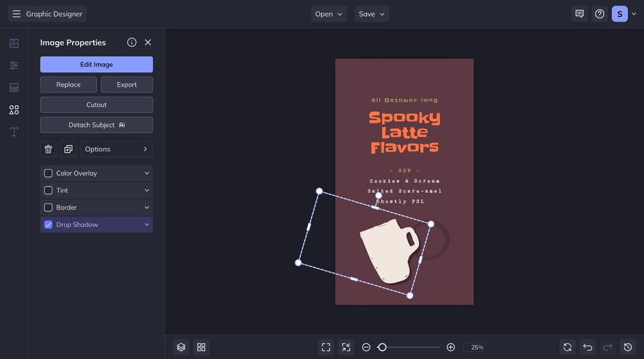The width and height of the screenshot is (644, 359).
Task: Select the mug image on canvas
Action: (390, 251)
